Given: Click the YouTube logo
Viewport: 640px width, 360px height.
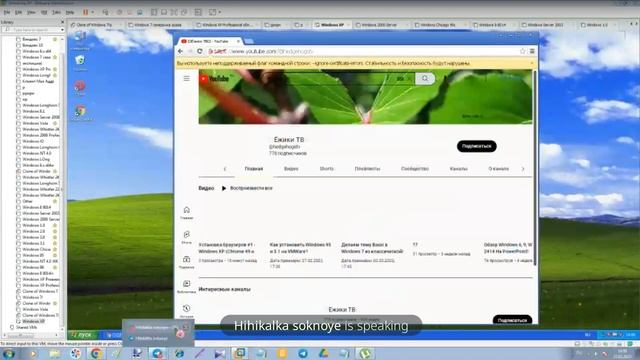Looking at the screenshot, I should (x=215, y=78).
